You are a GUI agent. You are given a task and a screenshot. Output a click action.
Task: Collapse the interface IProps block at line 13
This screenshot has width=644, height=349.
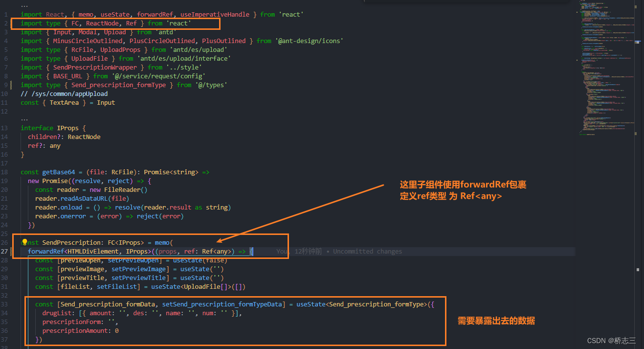pos(16,128)
